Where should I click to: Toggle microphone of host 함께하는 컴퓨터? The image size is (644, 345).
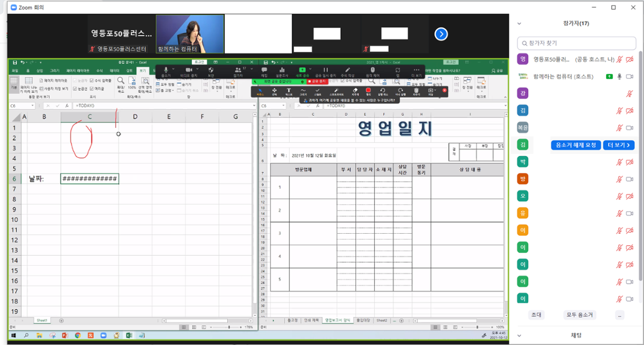click(619, 77)
